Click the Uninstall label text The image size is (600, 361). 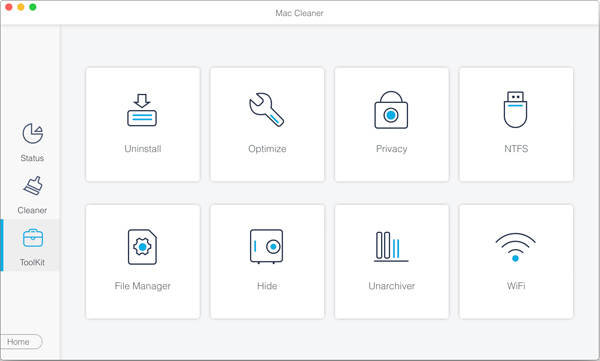(x=143, y=149)
